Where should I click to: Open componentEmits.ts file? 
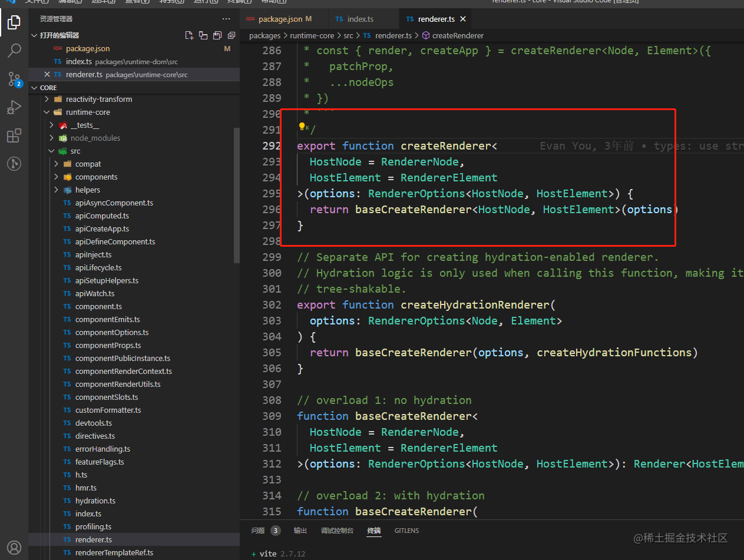(107, 319)
